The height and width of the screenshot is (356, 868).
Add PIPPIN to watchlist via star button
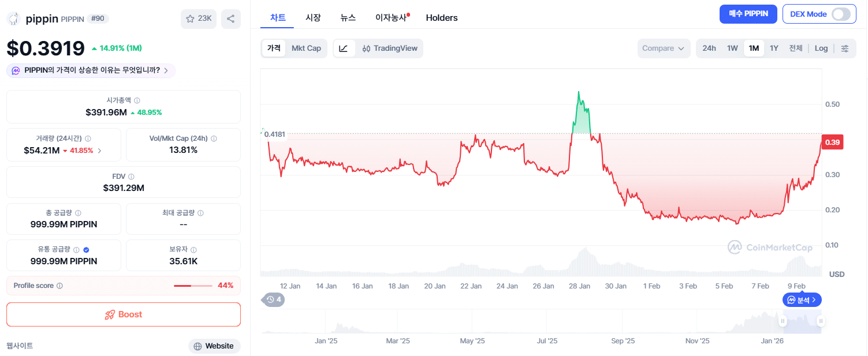(199, 18)
